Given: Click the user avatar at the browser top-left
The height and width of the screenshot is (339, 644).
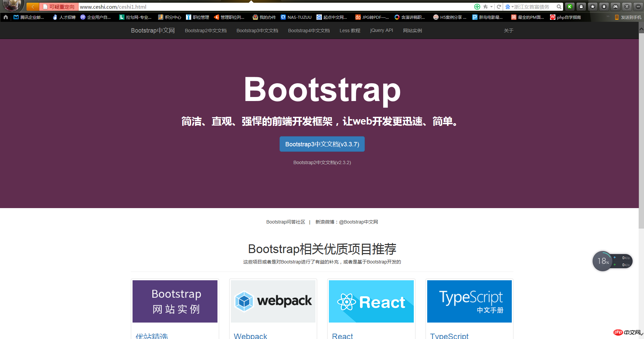Looking at the screenshot, I should (12, 5).
